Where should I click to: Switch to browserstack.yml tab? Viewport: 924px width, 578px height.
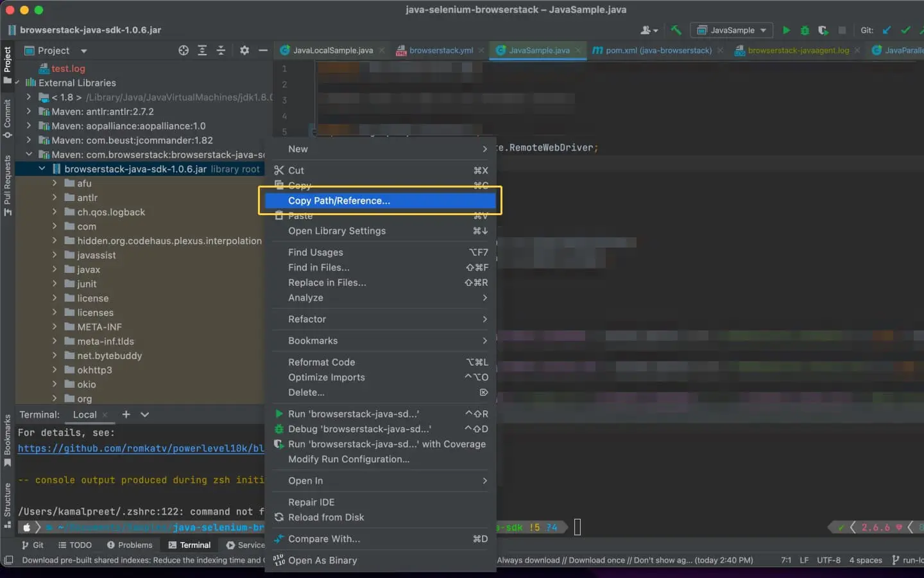pyautogui.click(x=440, y=50)
